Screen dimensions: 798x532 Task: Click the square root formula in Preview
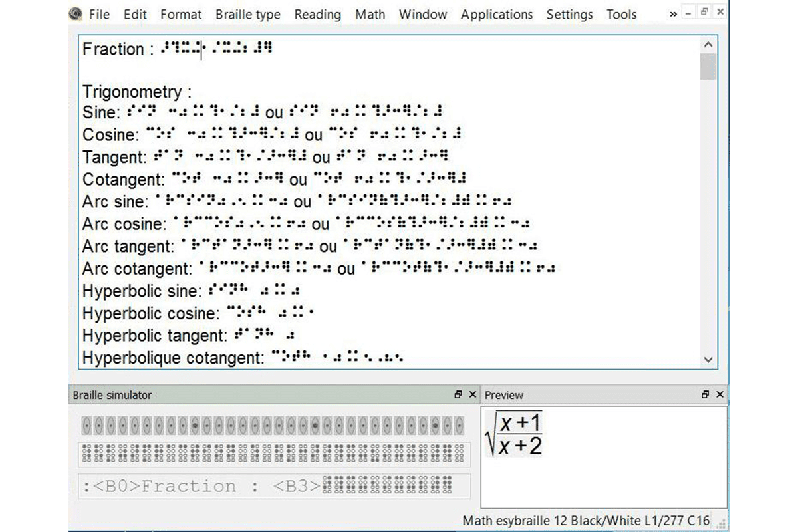point(514,434)
